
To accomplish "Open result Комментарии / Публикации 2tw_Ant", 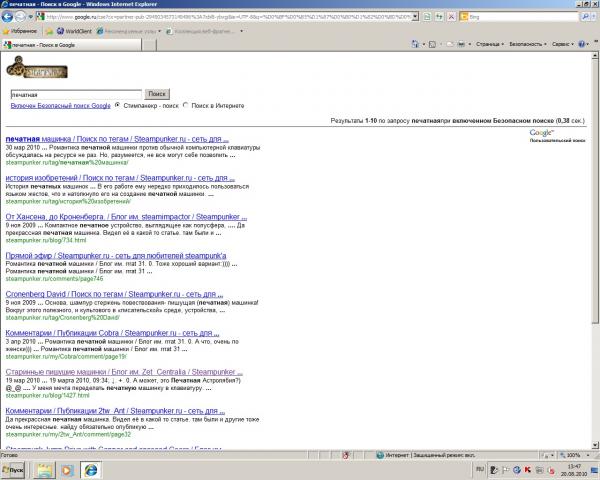I will click(115, 411).
